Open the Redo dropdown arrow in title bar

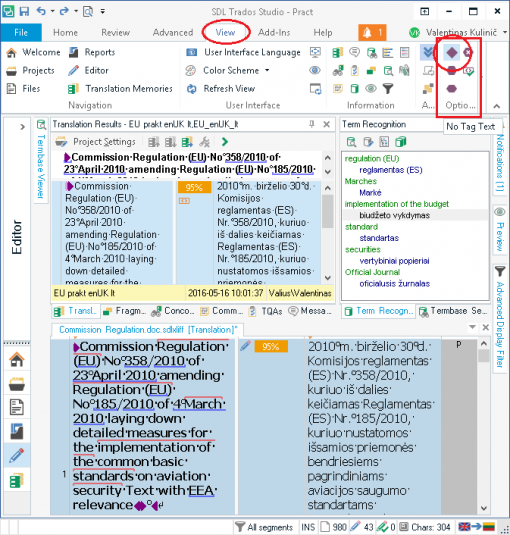click(x=76, y=11)
